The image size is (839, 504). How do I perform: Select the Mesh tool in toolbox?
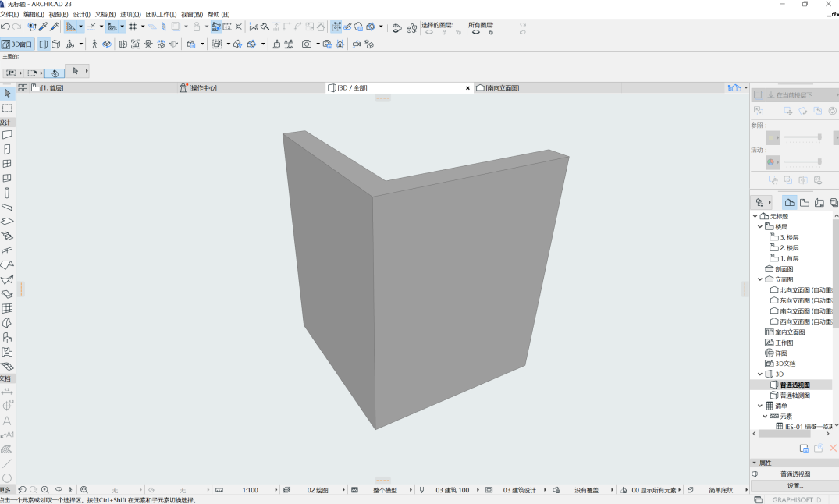tap(7, 367)
